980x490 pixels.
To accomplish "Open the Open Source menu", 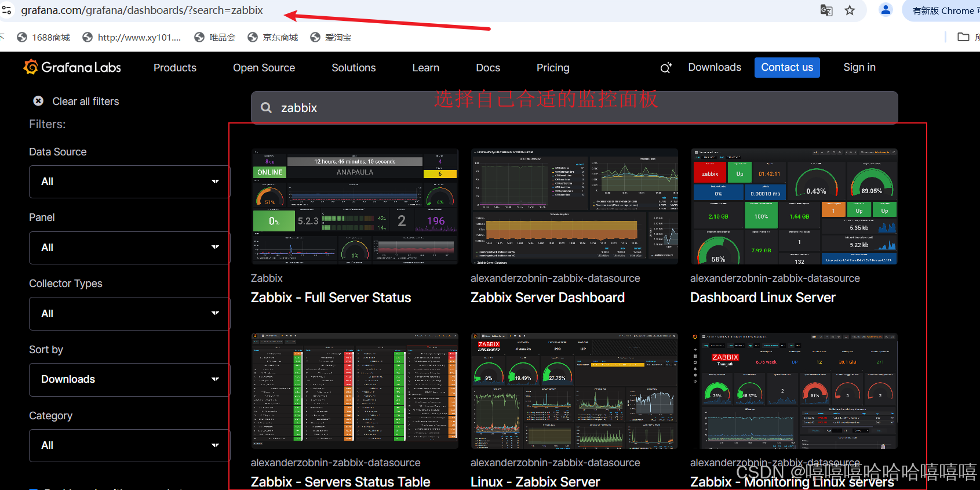I will click(264, 68).
